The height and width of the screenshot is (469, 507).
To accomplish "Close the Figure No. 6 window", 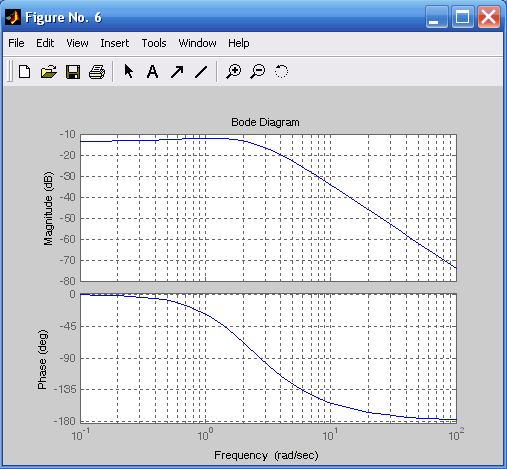I will click(489, 17).
